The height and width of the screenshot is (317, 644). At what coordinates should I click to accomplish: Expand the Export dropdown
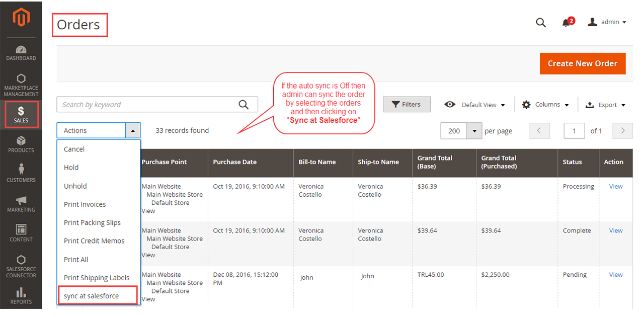coord(606,105)
